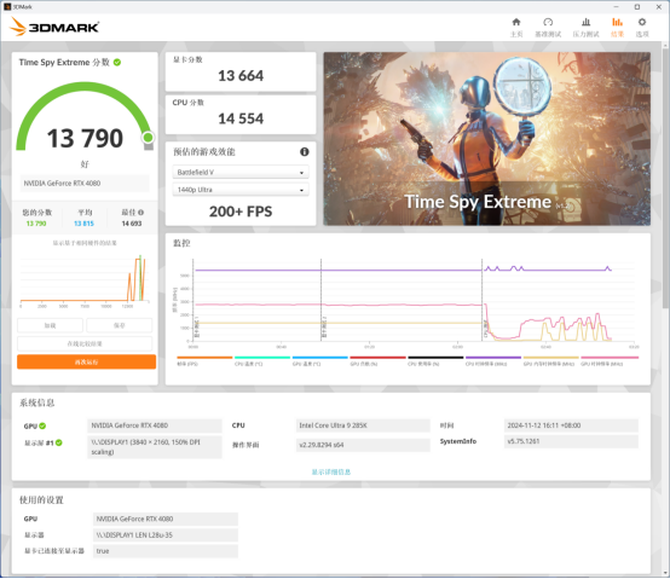This screenshot has height=579, width=670.
Task: Toggle the orange frame rate FPS legend
Action: (204, 361)
